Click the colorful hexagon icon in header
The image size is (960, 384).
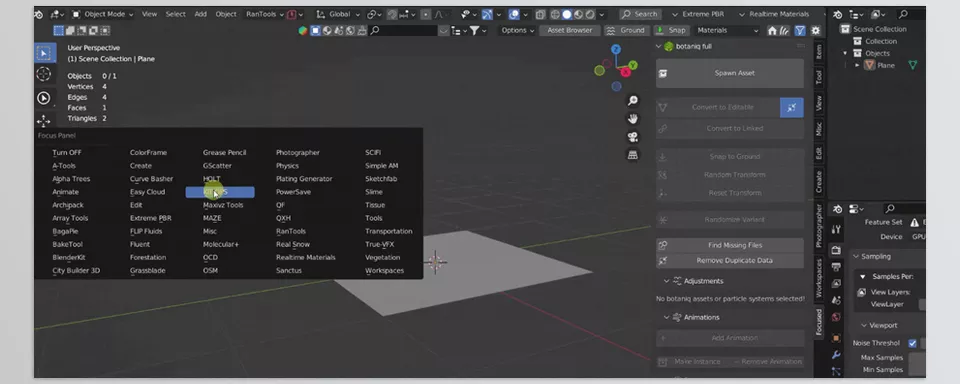click(302, 30)
